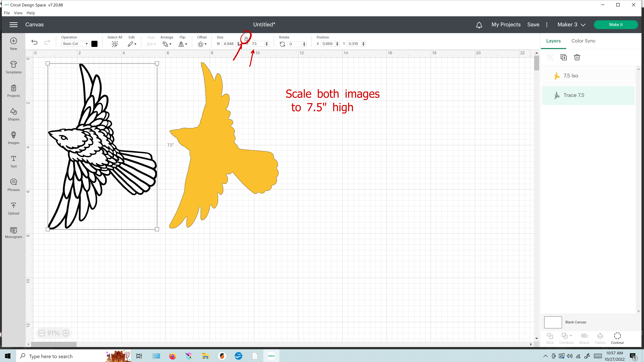The width and height of the screenshot is (644, 362).
Task: Click the Undo arrow in toolbar
Action: coord(34,42)
